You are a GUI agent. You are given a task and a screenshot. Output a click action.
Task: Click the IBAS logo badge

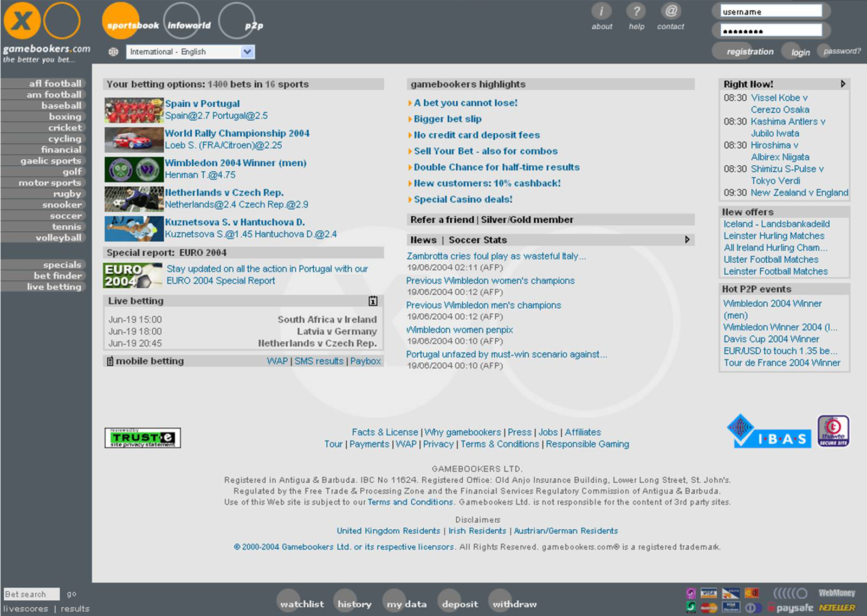click(769, 432)
